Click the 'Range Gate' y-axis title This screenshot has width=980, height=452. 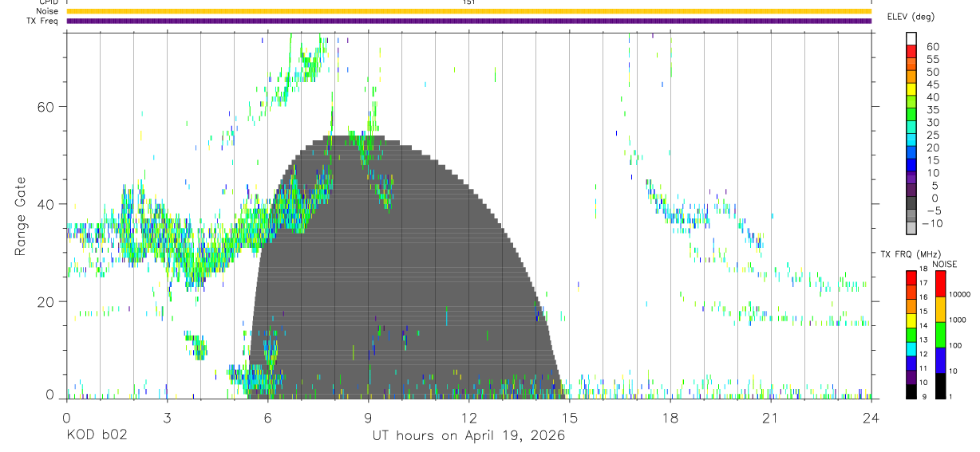20,217
